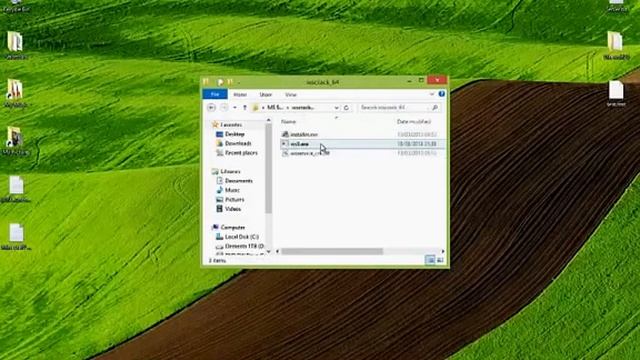The width and height of the screenshot is (640, 360).
Task: Switch to Details view button
Action: (x=430, y=260)
